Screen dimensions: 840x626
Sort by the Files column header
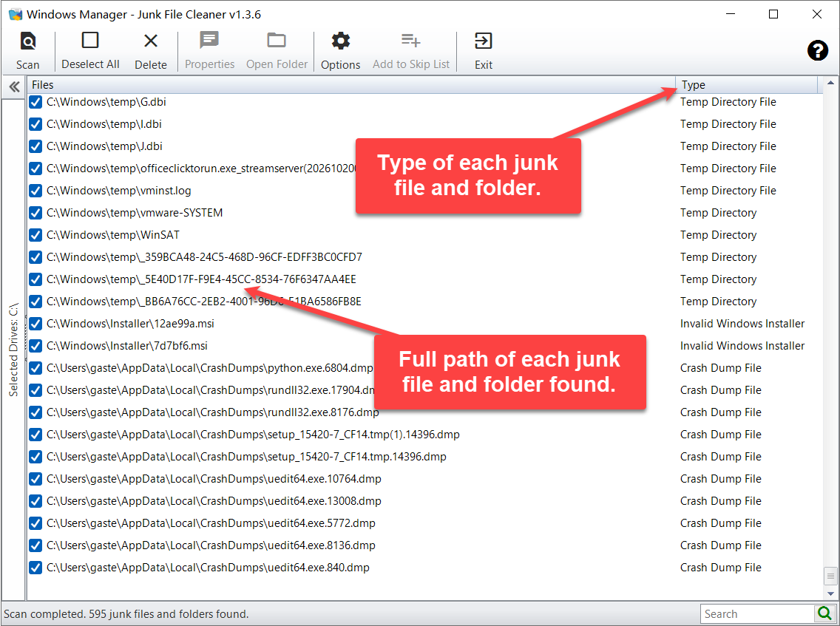click(351, 84)
